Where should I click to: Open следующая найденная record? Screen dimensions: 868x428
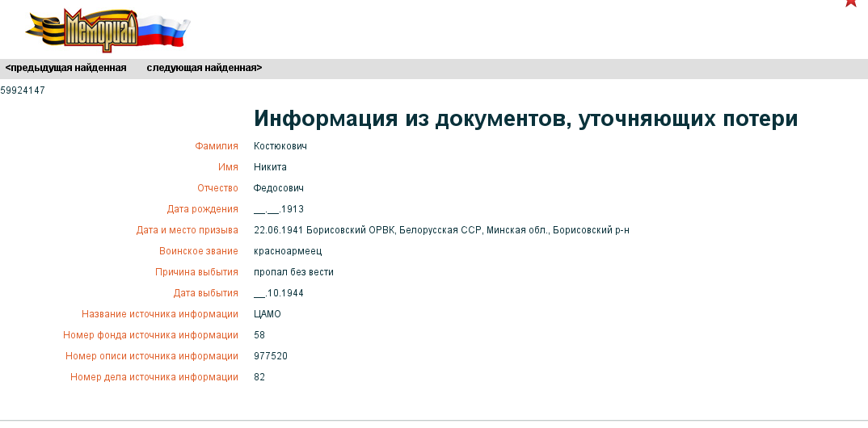pyautogui.click(x=204, y=68)
